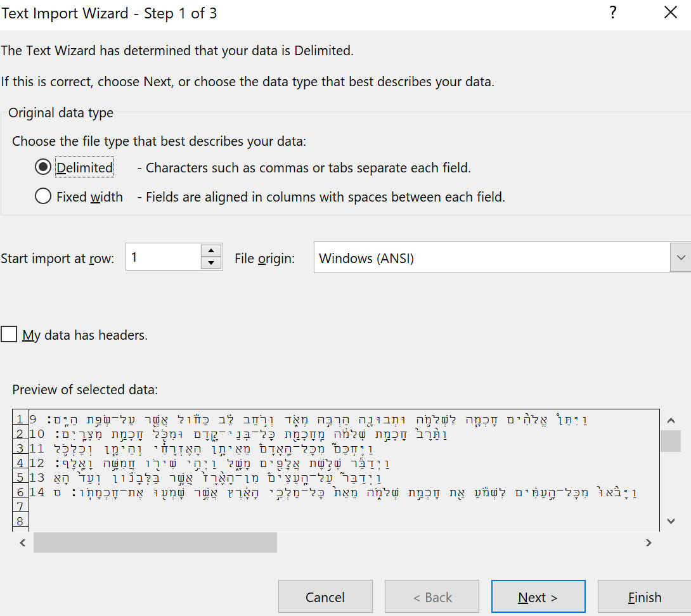Click inside the Start import at row field
The width and height of the screenshot is (691, 616).
(x=164, y=258)
